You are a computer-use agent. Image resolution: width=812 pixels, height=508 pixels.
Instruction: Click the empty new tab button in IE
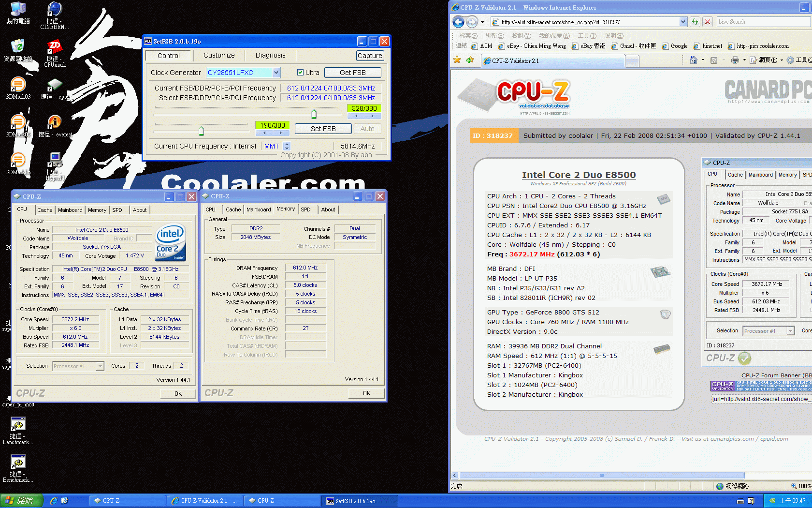point(632,61)
